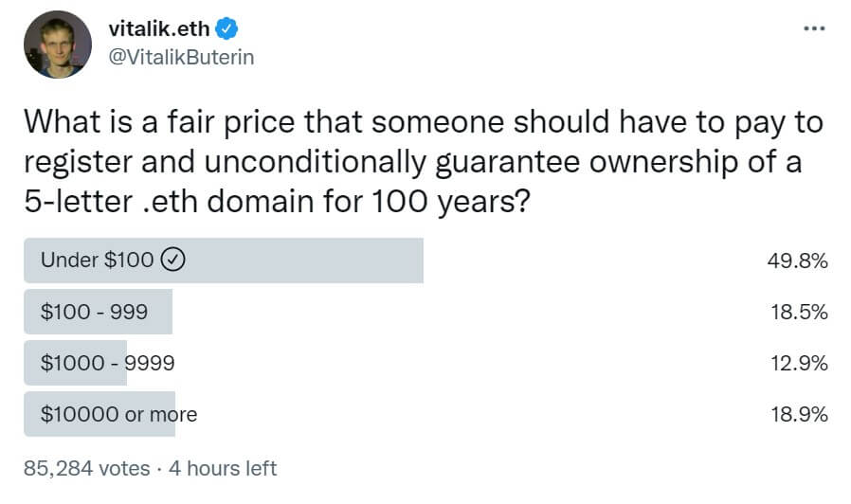This screenshot has width=851, height=504.
Task: Click the 12.9% result percentage
Action: click(801, 363)
